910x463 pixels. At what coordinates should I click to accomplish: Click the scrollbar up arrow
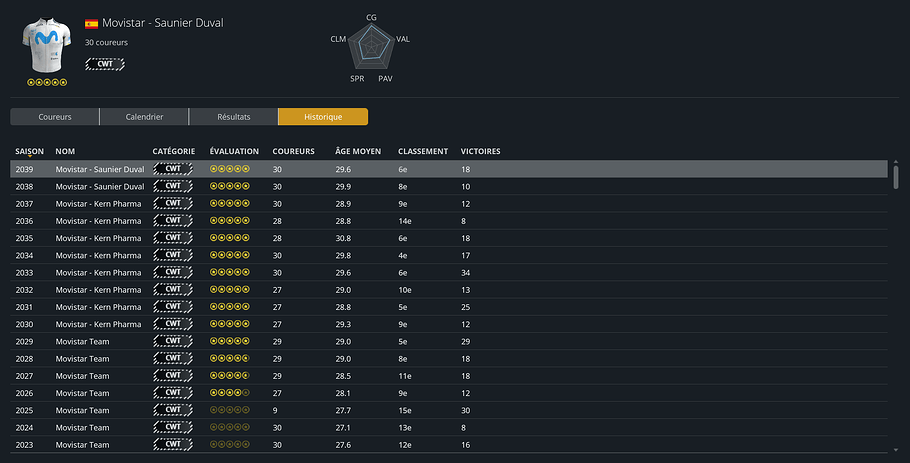pyautogui.click(x=896, y=162)
